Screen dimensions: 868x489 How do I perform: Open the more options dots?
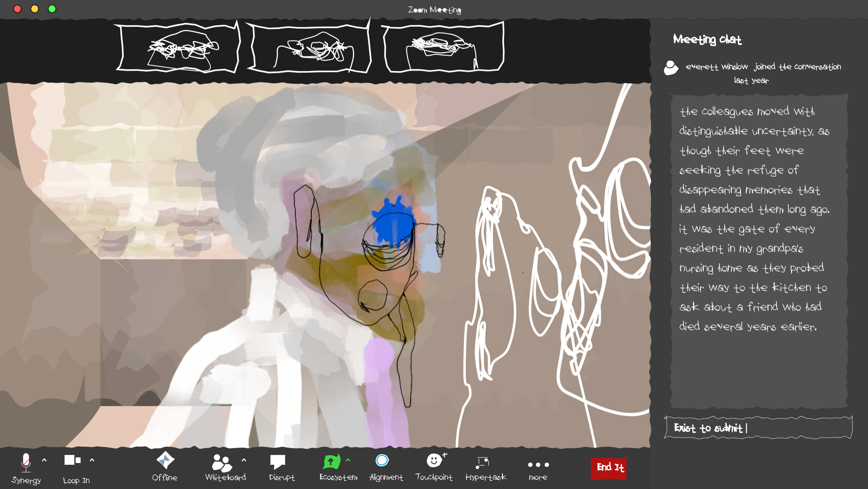(x=538, y=465)
